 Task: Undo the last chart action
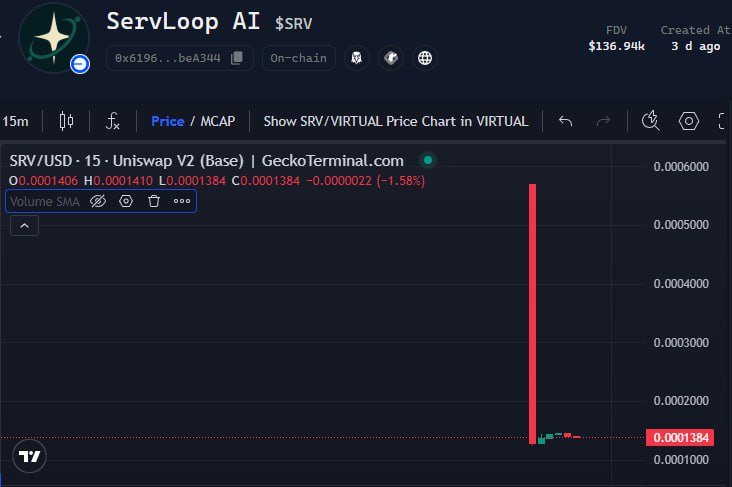point(565,121)
